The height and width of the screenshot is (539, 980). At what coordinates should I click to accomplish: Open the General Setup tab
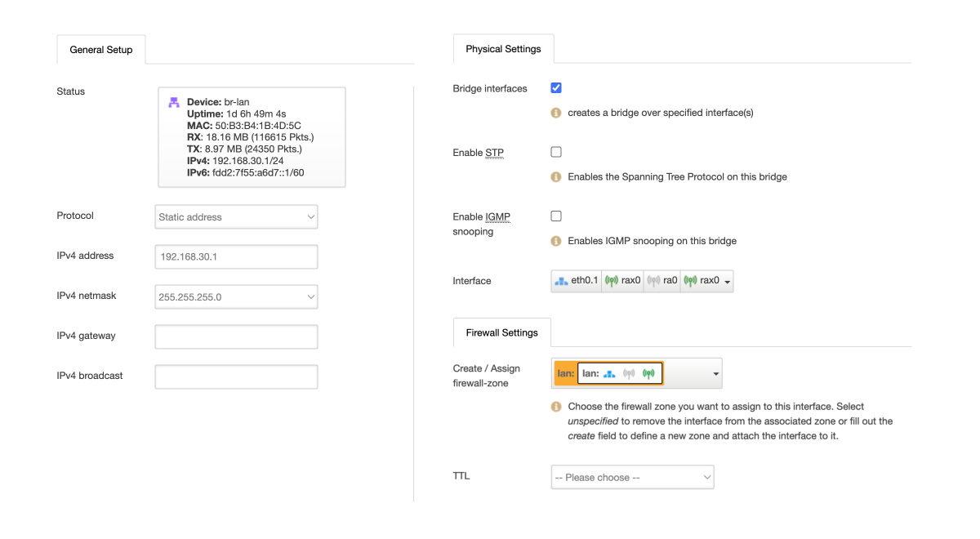pyautogui.click(x=101, y=50)
